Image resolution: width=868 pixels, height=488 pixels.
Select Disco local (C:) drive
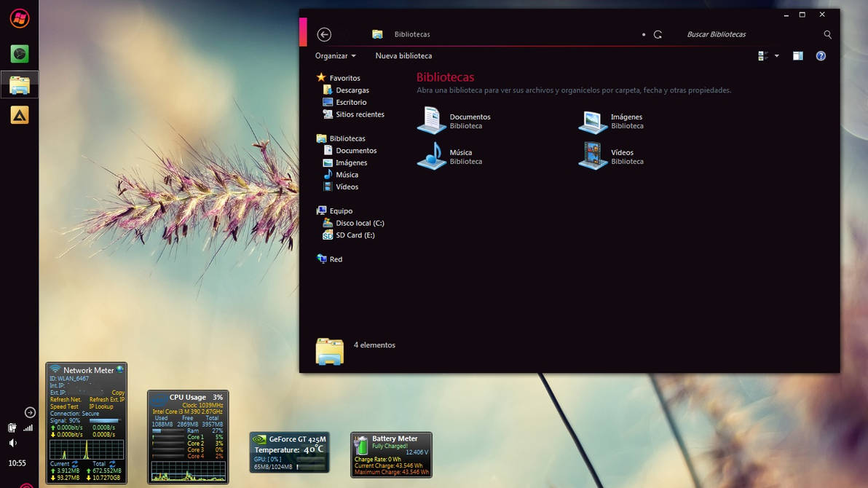360,223
